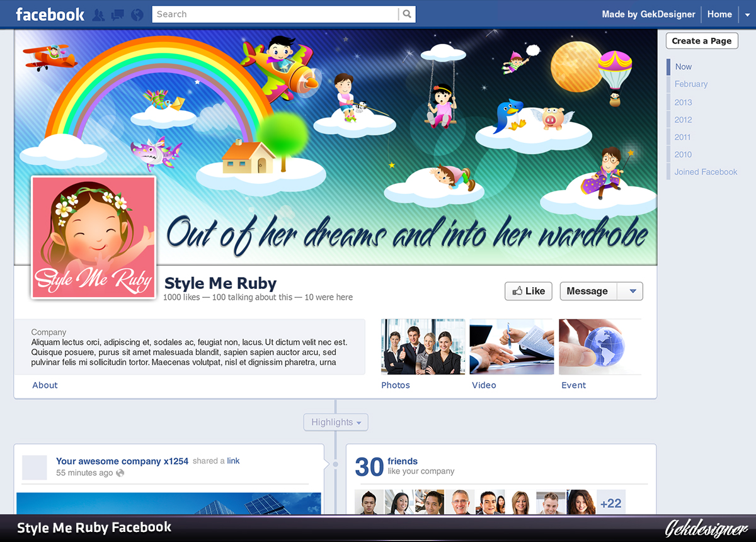
Task: Show the +22 more friends tile
Action: point(611,502)
